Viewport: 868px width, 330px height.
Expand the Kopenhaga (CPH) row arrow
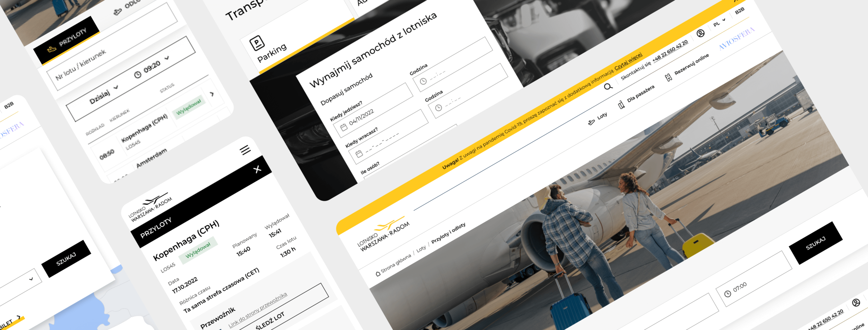tap(212, 94)
